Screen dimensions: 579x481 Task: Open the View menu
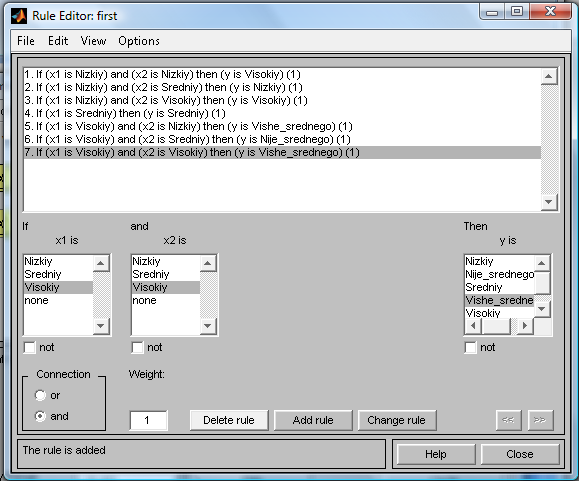(93, 41)
